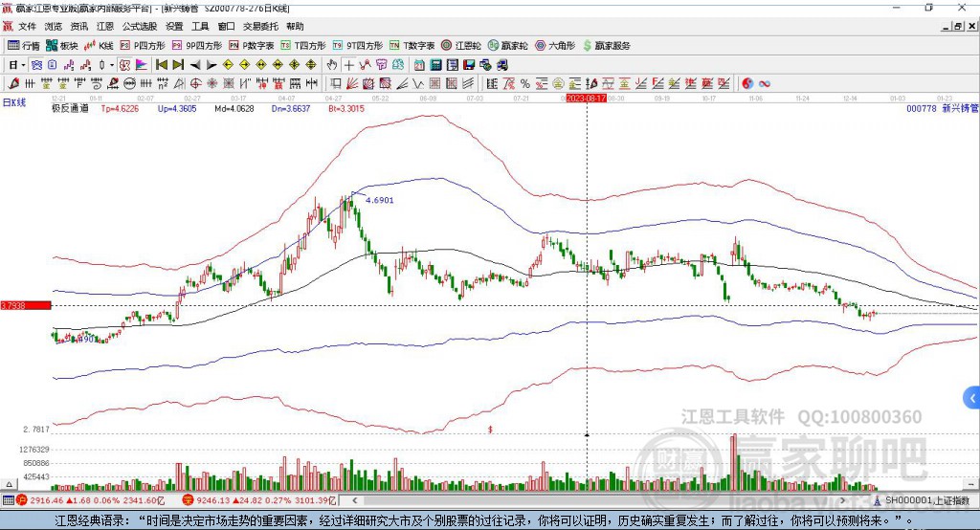Open the 窗口 menu
This screenshot has height=530, width=980.
click(226, 26)
